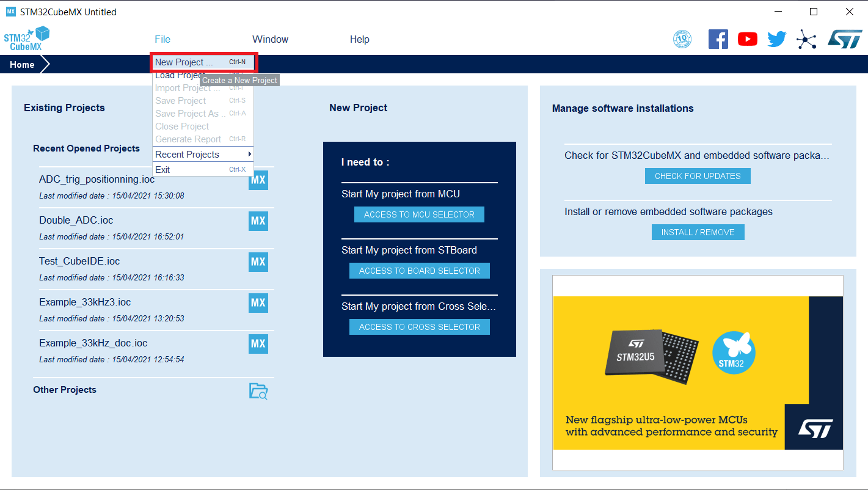Click Start My project from MCU text
This screenshot has width=868, height=490.
[401, 194]
